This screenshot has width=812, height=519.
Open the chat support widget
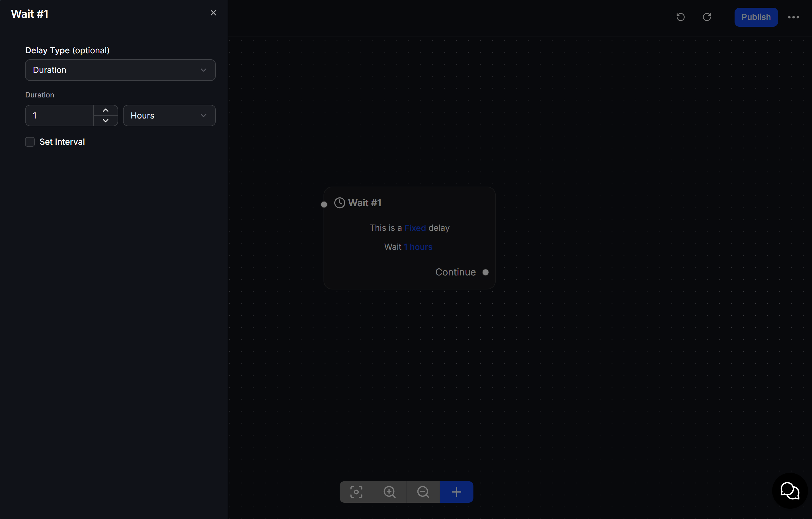(790, 490)
